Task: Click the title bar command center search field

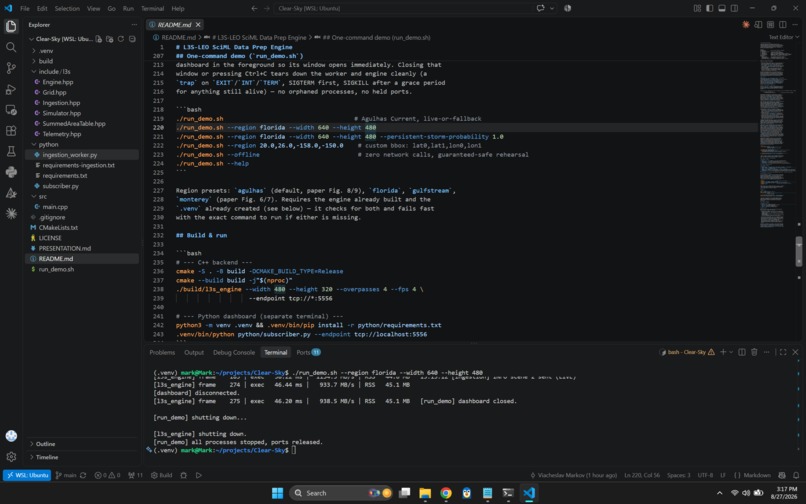Action: 404,8
